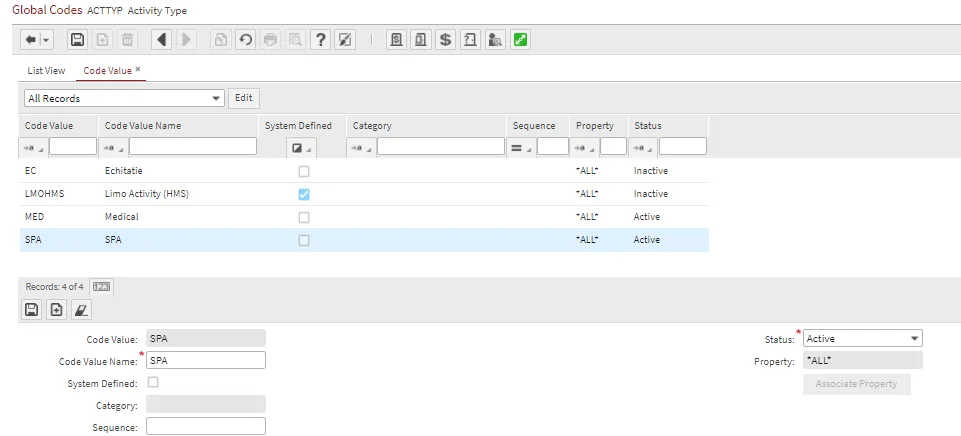This screenshot has height=436, width=961.
Task: Close the Code Value tab
Action: [x=138, y=69]
